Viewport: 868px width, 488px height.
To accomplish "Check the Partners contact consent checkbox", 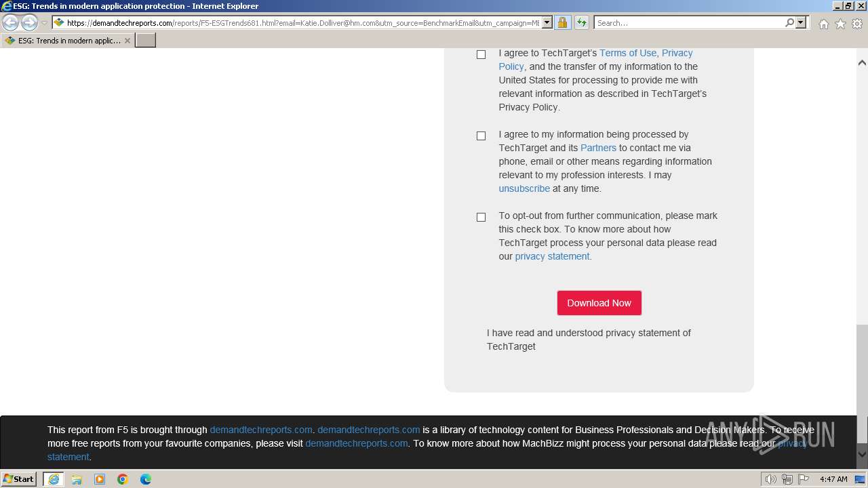I will click(481, 136).
